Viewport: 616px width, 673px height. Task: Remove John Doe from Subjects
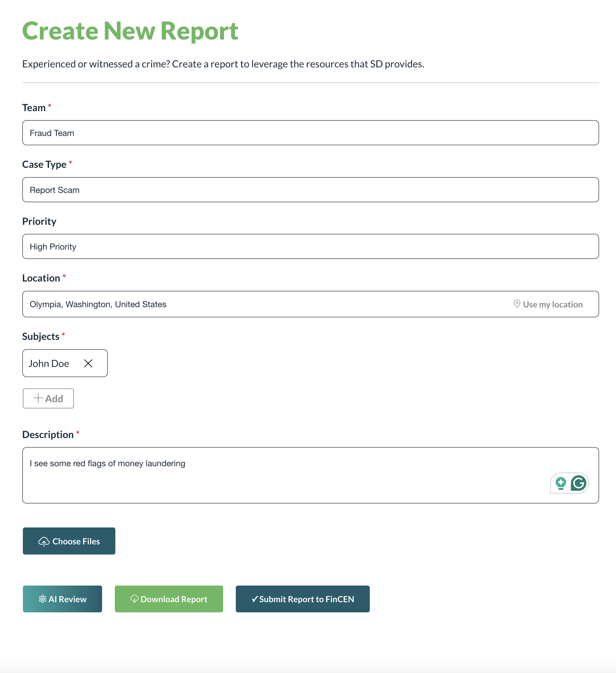click(x=88, y=363)
